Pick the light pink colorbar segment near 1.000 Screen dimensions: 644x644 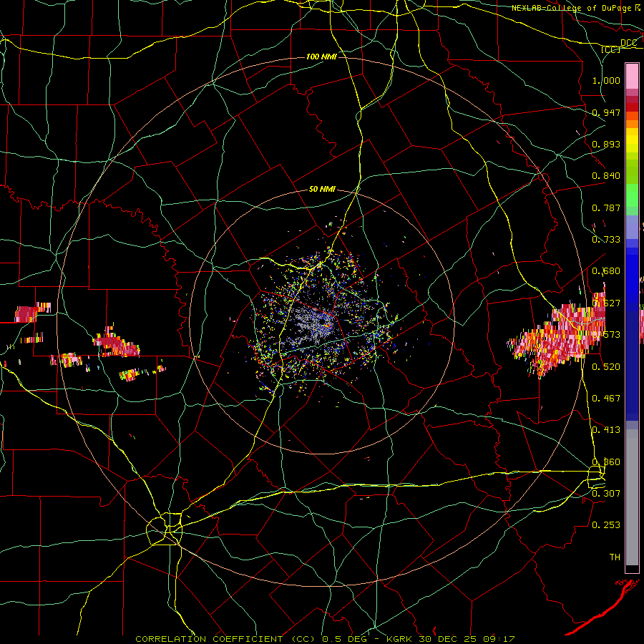(632, 77)
